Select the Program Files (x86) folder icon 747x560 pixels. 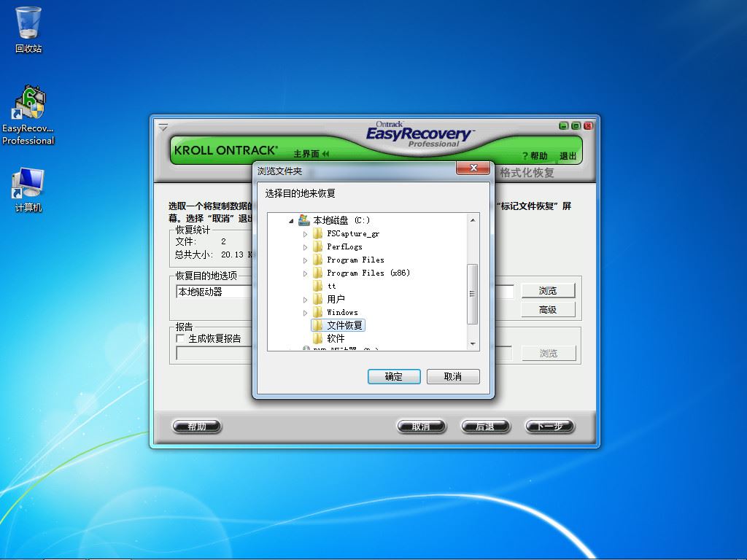[317, 273]
